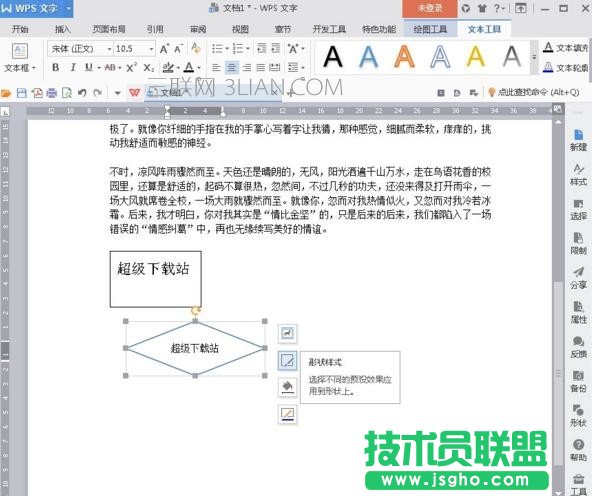Screen dimensions: 592x496
Task: Click the text box icon in ribbon
Action: pyautogui.click(x=20, y=51)
